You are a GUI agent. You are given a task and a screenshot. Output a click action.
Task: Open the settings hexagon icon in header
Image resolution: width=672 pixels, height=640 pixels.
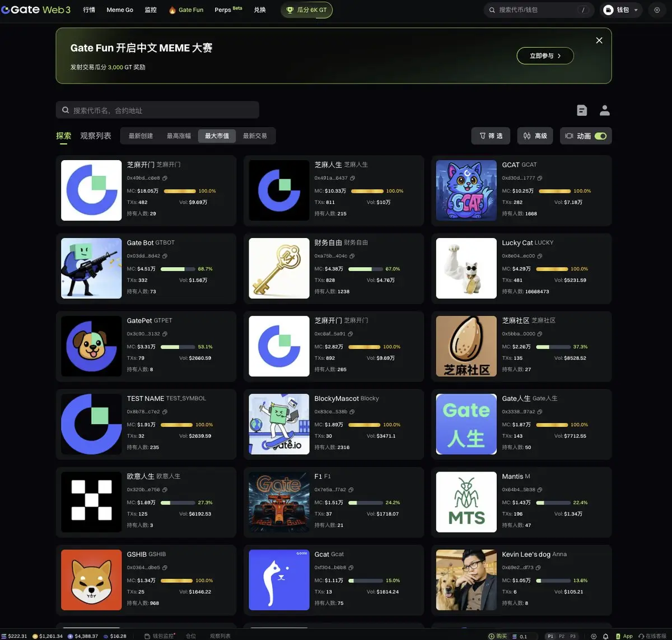click(x=657, y=10)
